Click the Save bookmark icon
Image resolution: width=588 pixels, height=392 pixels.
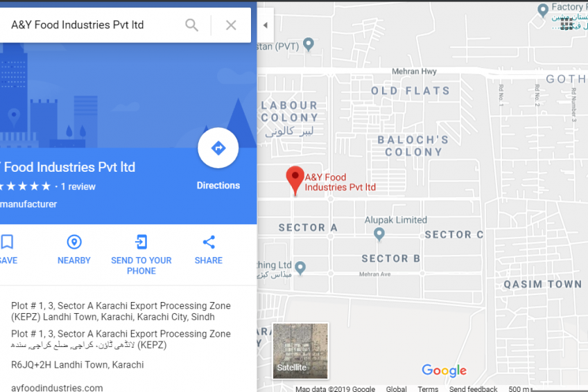pyautogui.click(x=7, y=242)
